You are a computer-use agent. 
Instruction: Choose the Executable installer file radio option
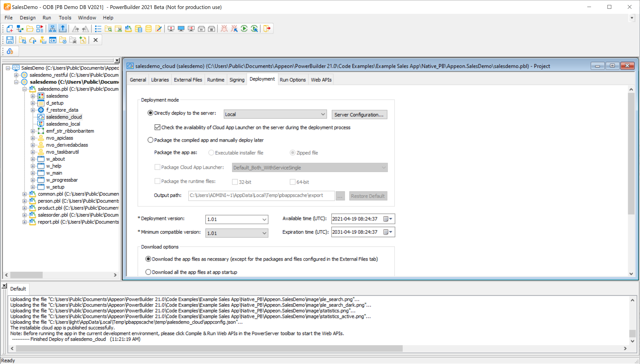click(x=211, y=152)
